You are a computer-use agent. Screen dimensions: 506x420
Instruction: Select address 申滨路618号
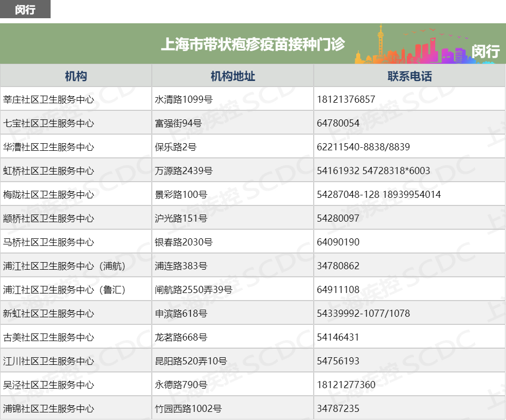(x=181, y=313)
